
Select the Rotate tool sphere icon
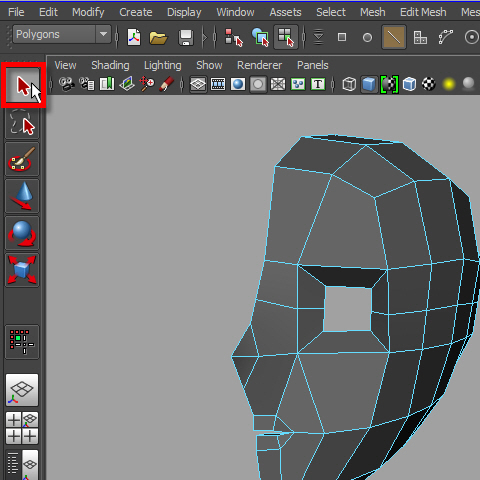coord(22,233)
